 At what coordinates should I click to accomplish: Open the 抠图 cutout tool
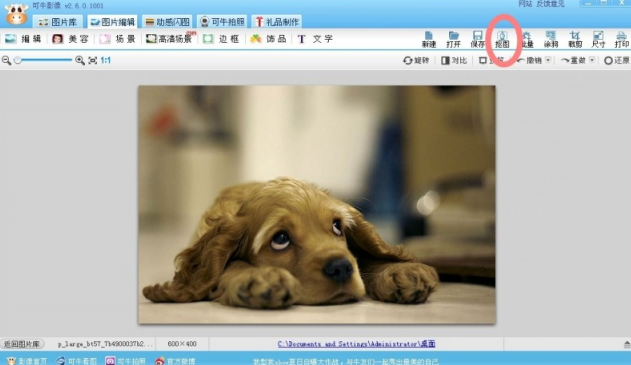(x=502, y=39)
